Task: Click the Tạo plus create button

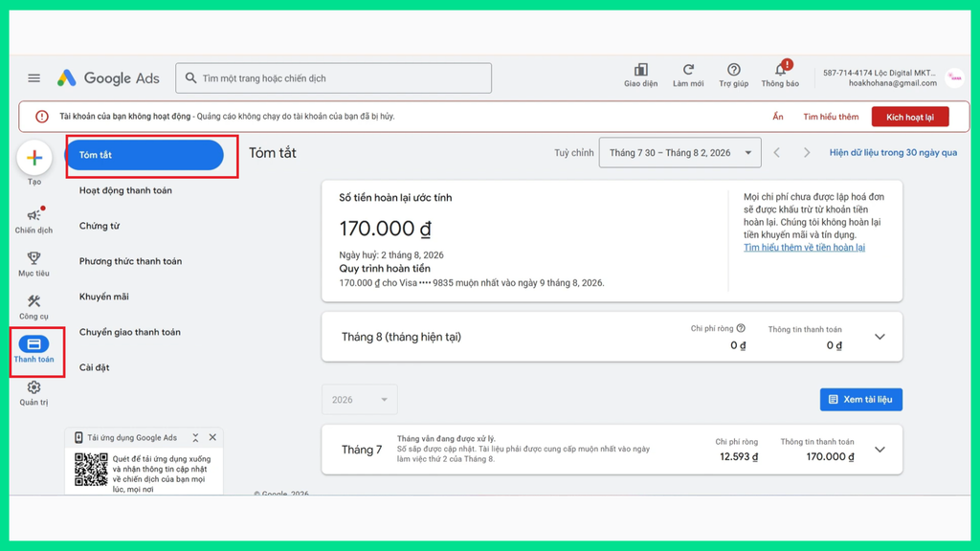Action: pos(34,158)
